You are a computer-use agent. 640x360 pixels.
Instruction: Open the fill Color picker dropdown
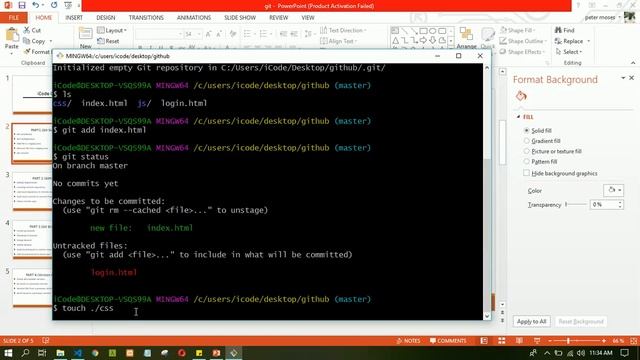[613, 190]
